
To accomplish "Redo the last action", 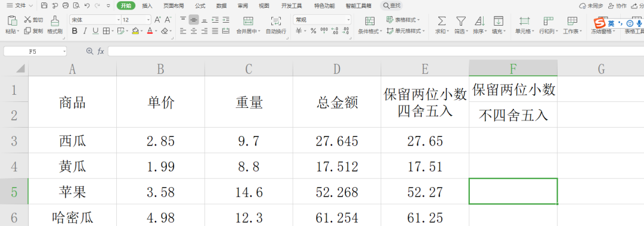I will point(97,6).
